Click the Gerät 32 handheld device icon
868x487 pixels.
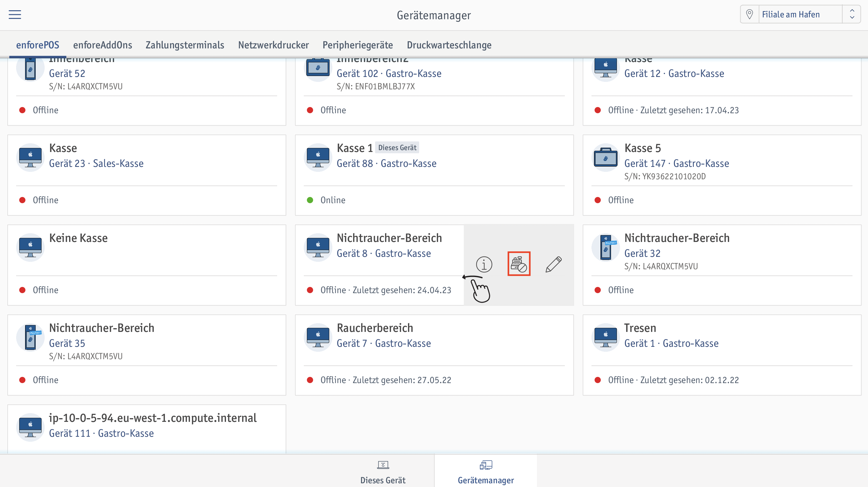605,248
